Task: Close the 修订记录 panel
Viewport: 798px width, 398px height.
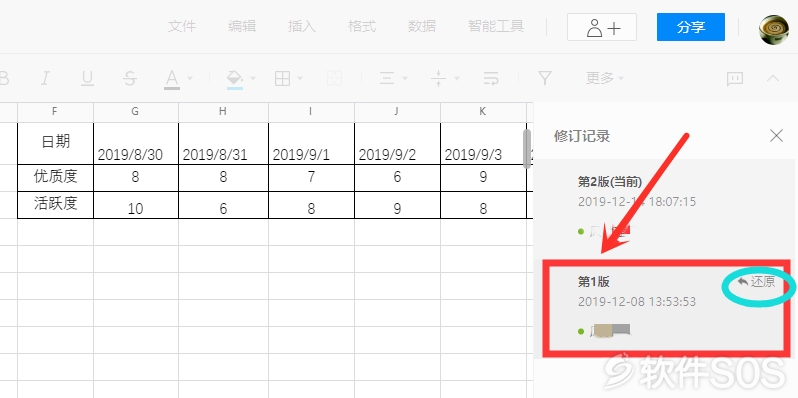Action: point(776,135)
